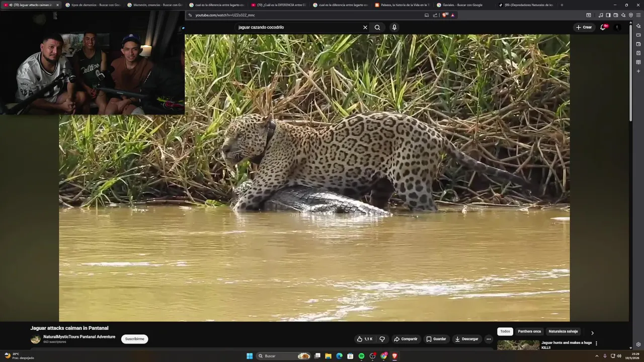Open the Brave Wallet toolbar icon
Screen dimensions: 644x362
tap(616, 15)
